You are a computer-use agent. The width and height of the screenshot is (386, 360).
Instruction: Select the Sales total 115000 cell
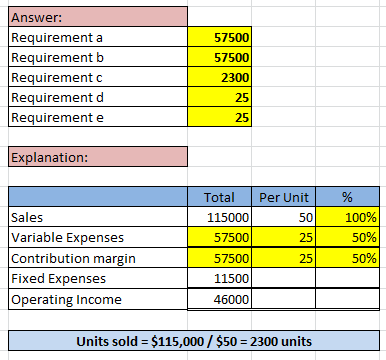click(220, 217)
